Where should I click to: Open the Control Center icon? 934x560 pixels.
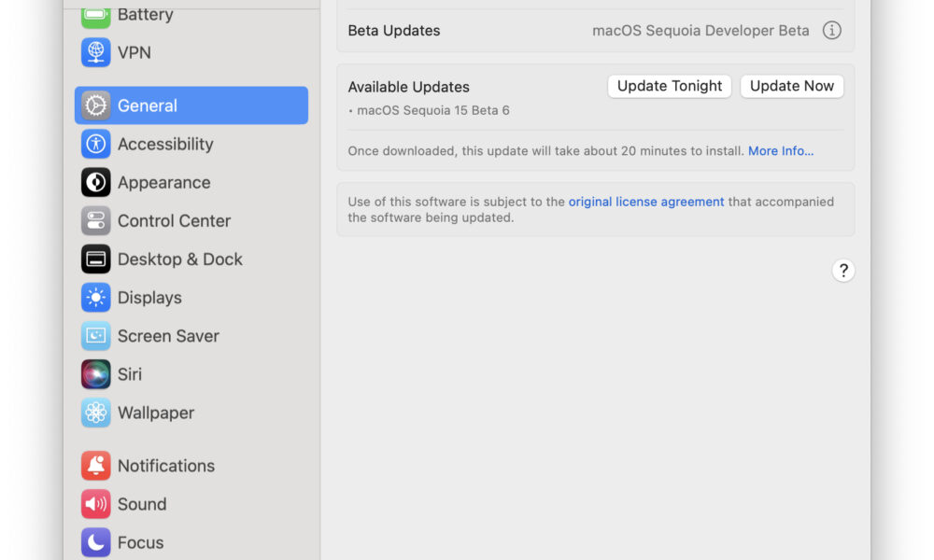pyautogui.click(x=96, y=221)
